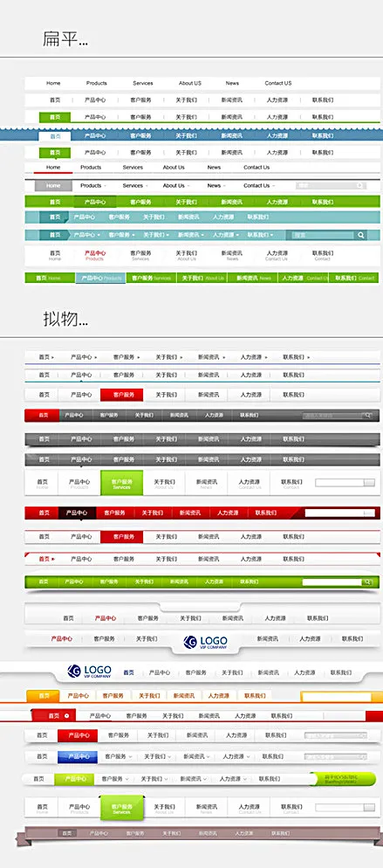Select 首页 on brown ribbon bar
The width and height of the screenshot is (383, 868).
[67, 833]
